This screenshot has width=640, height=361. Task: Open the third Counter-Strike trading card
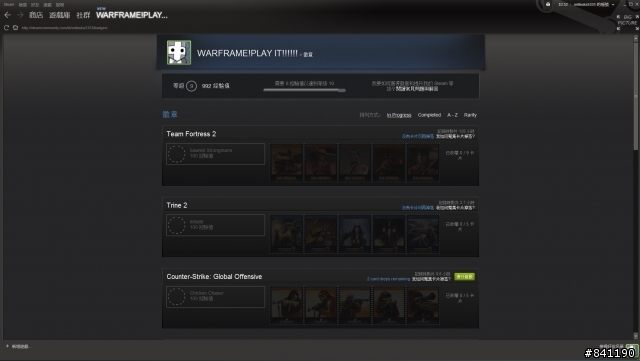(x=355, y=305)
